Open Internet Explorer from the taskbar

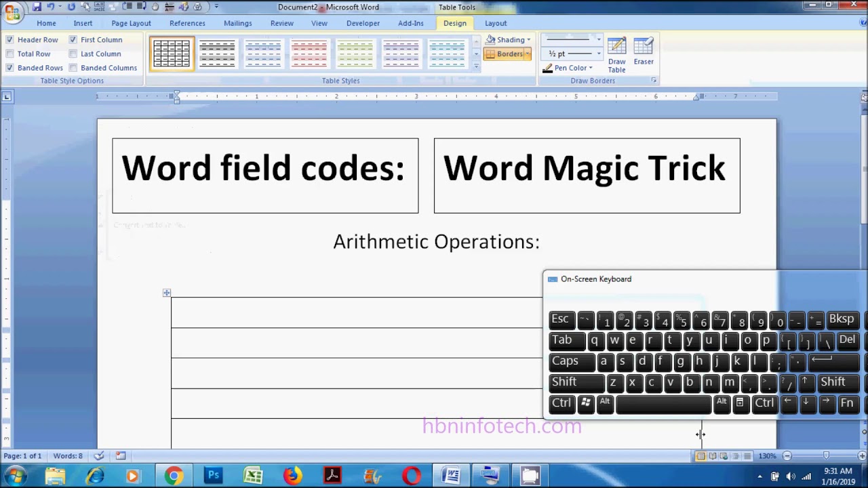(95, 476)
